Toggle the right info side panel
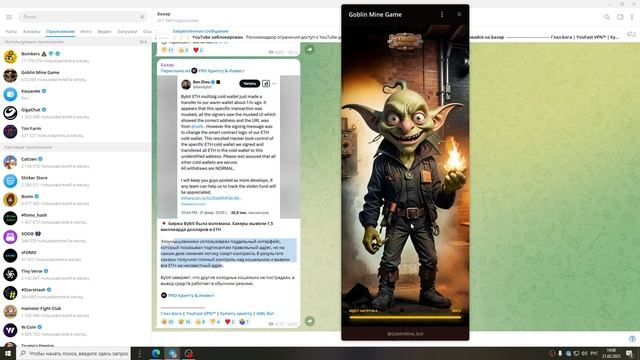 (x=620, y=17)
